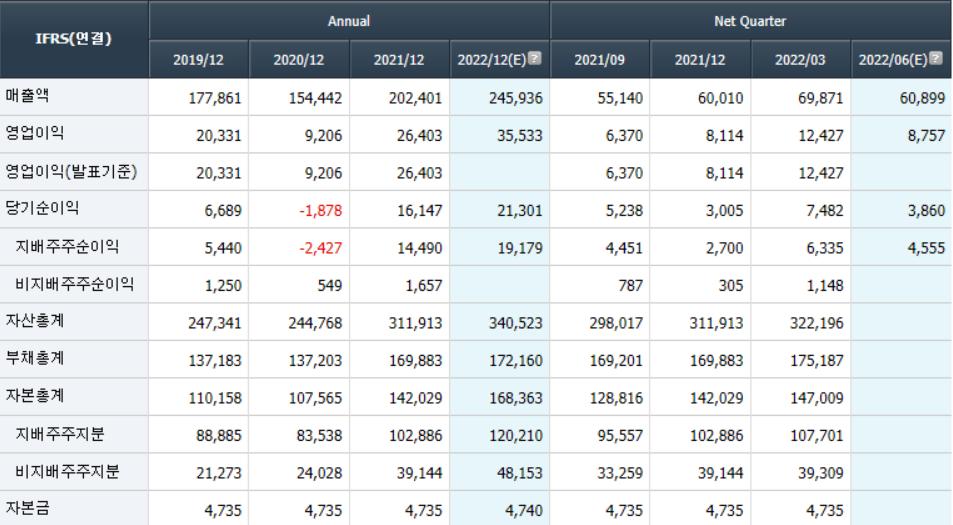The width and height of the screenshot is (953, 525).
Task: Click the 172,160 liabilities estimate
Action: point(515,361)
